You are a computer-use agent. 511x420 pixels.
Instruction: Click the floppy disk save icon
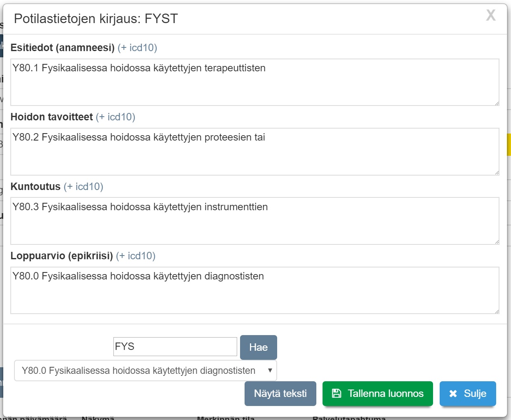337,393
